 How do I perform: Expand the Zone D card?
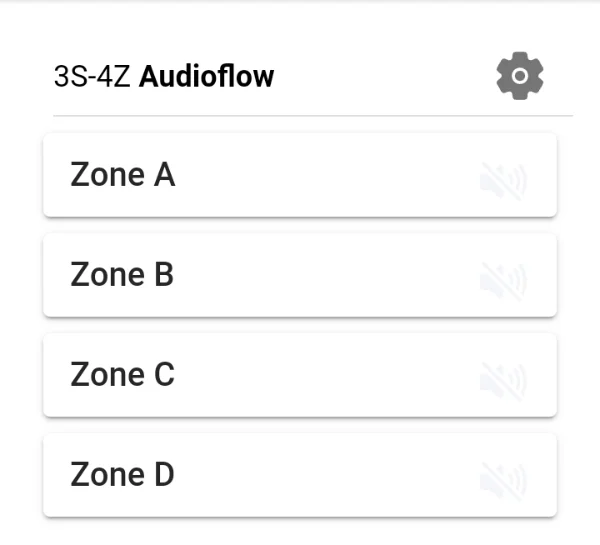point(300,475)
